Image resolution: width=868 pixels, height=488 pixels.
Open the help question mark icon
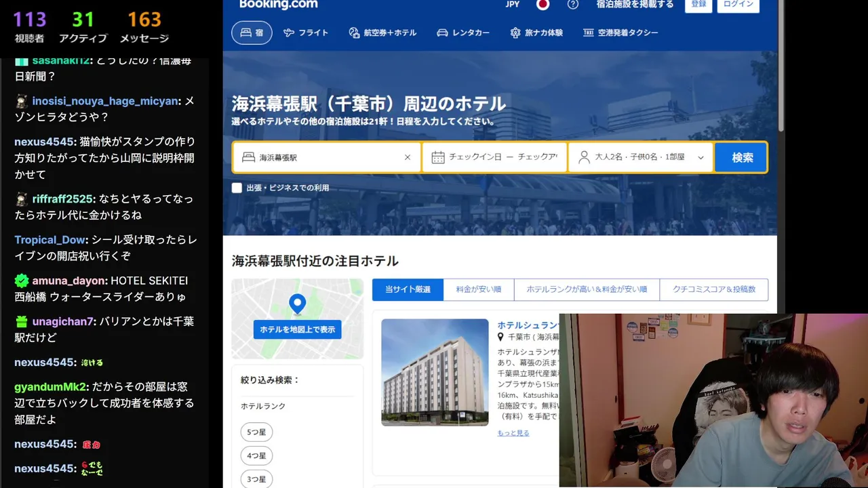click(x=573, y=4)
